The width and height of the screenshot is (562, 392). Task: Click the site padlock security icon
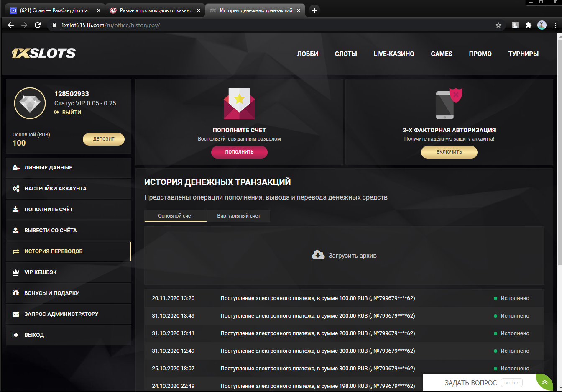[54, 25]
